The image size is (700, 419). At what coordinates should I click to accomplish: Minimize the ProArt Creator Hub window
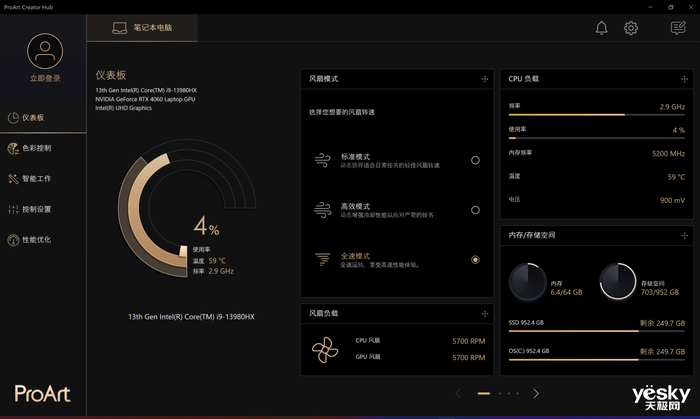650,7
